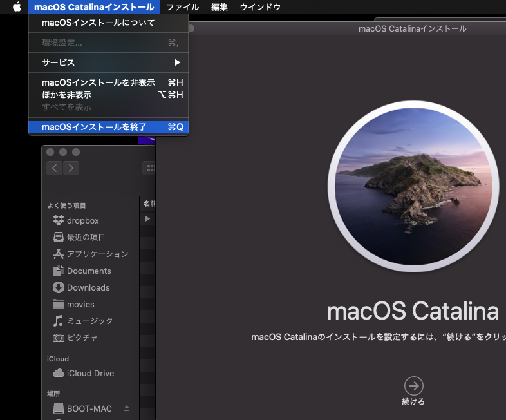This screenshot has height=420, width=506.
Task: Eject the BOOT-MAC volume
Action: click(x=127, y=408)
